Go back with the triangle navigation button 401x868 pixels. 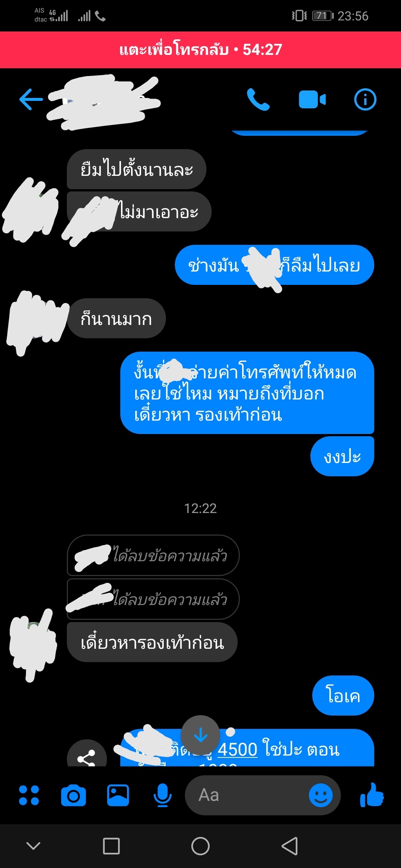(x=290, y=846)
